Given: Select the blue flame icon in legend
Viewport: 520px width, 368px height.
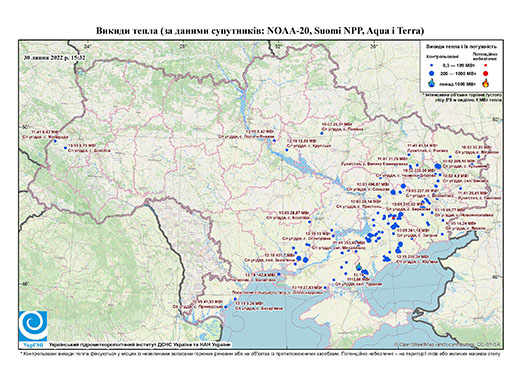Looking at the screenshot, I should [x=432, y=83].
